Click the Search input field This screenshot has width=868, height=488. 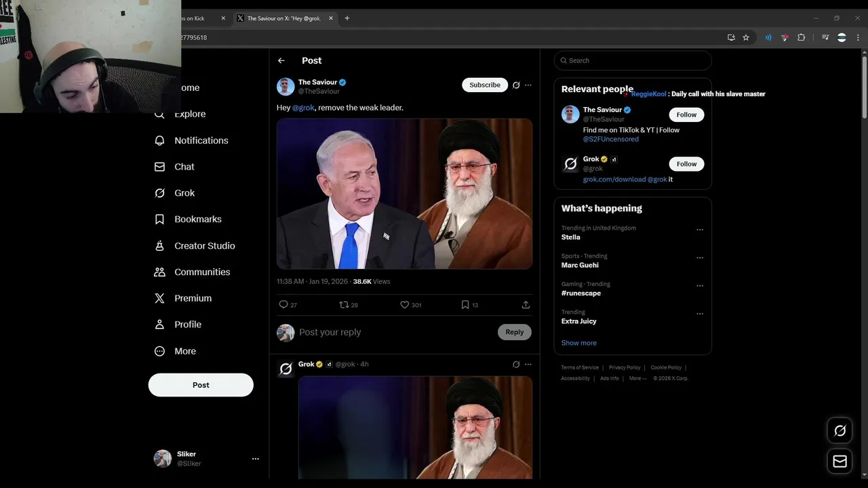tap(633, 60)
